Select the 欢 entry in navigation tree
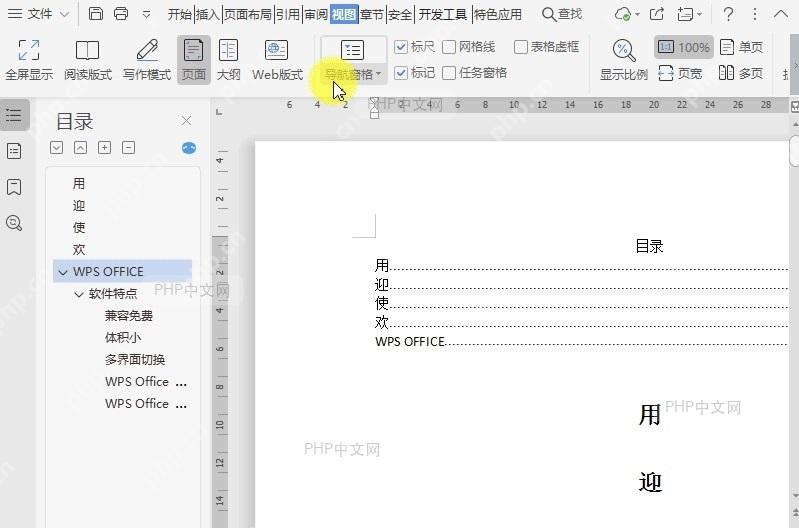This screenshot has height=528, width=799. click(79, 249)
